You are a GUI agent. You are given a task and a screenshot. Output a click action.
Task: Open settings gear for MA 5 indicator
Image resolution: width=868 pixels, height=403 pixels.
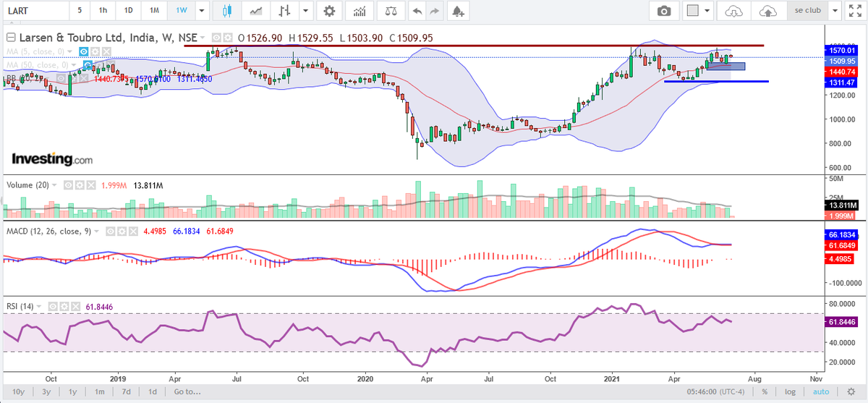click(95, 51)
